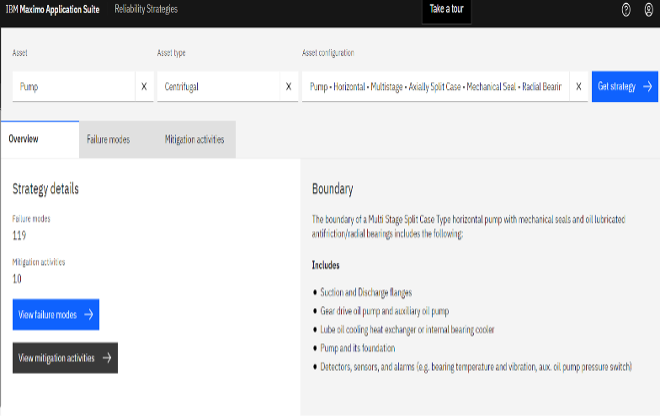This screenshot has height=418, width=660.
Task: Open the help question mark icon
Action: [x=626, y=9]
